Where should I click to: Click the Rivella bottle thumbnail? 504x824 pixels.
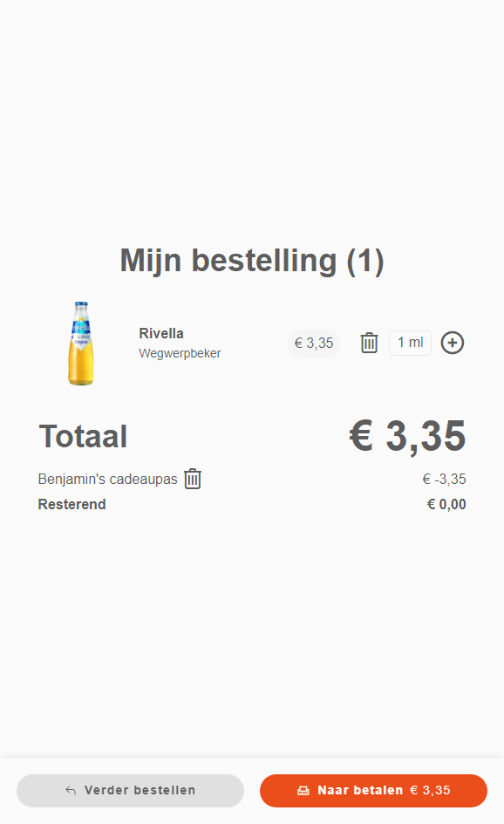click(81, 344)
